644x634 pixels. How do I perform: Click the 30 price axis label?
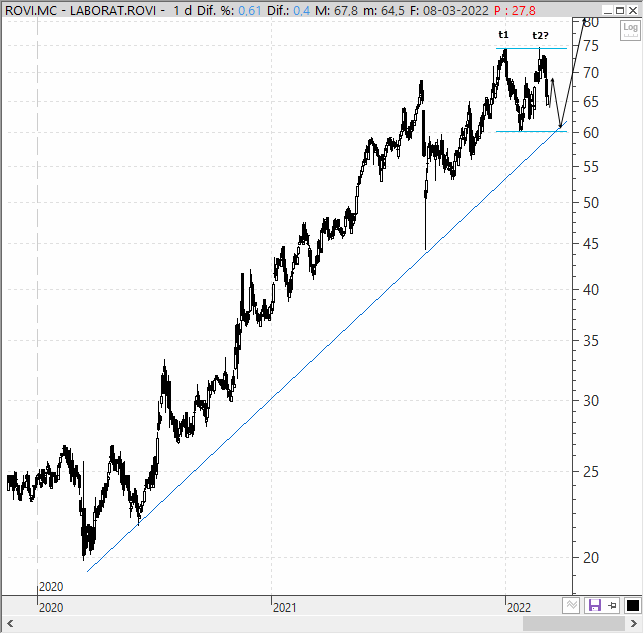pos(591,401)
